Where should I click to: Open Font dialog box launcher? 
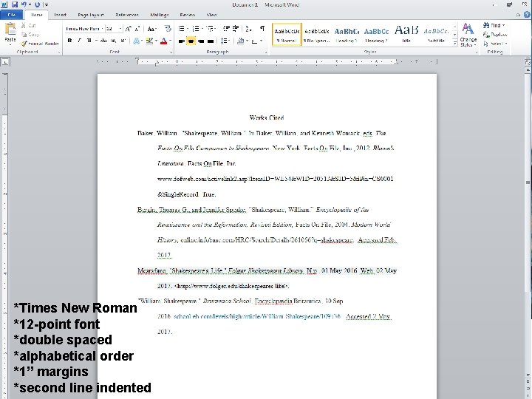pyautogui.click(x=171, y=52)
